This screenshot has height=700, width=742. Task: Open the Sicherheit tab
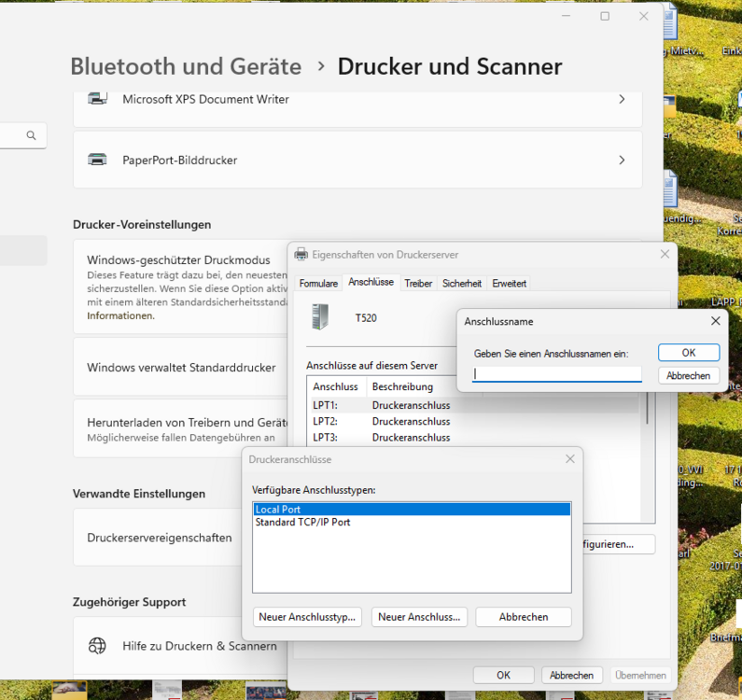(462, 283)
